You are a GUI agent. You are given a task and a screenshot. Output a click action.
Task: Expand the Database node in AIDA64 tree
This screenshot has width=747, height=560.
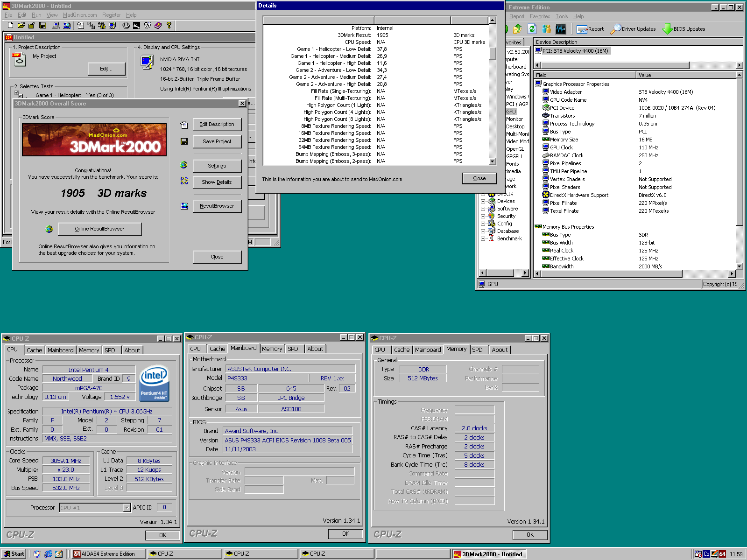pos(483,231)
